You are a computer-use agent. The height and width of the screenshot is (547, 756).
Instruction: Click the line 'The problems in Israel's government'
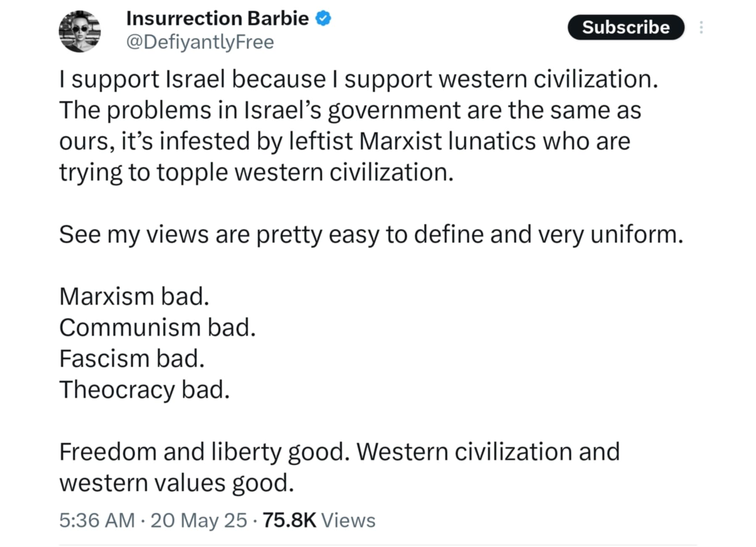point(350,110)
